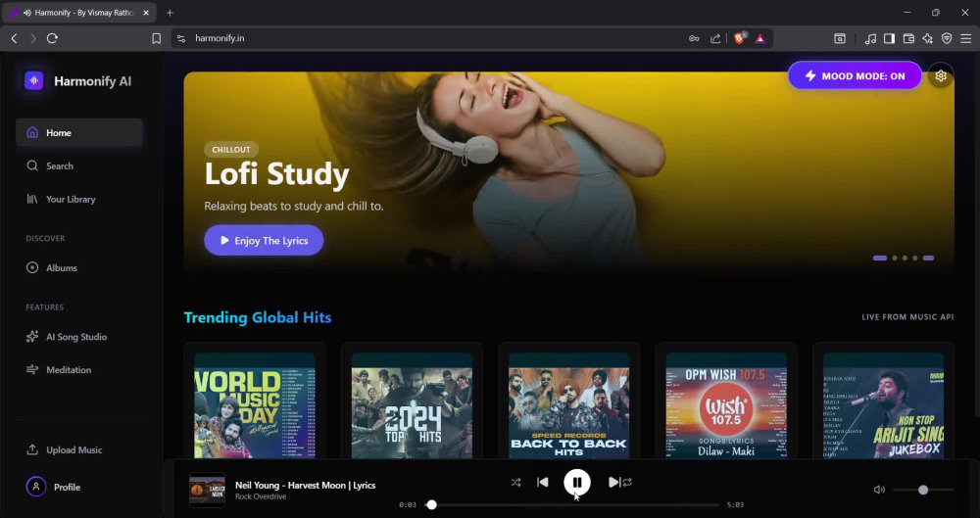This screenshot has width=980, height=518.
Task: Bookmark this page with bookmark icon
Action: (156, 38)
